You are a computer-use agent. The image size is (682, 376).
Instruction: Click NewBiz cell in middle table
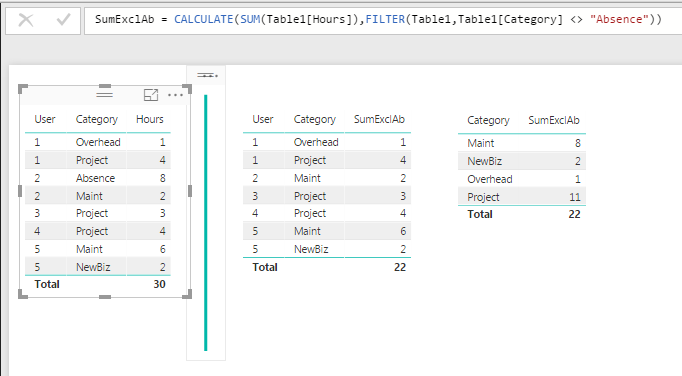(311, 249)
